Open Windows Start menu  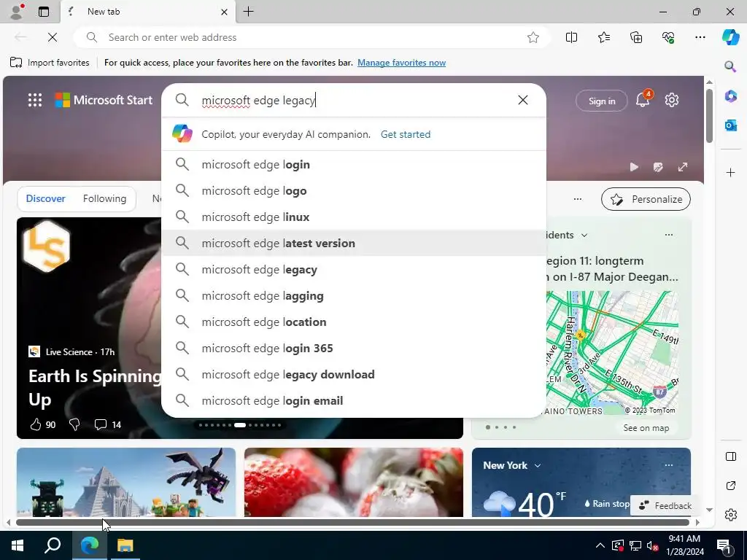18,545
